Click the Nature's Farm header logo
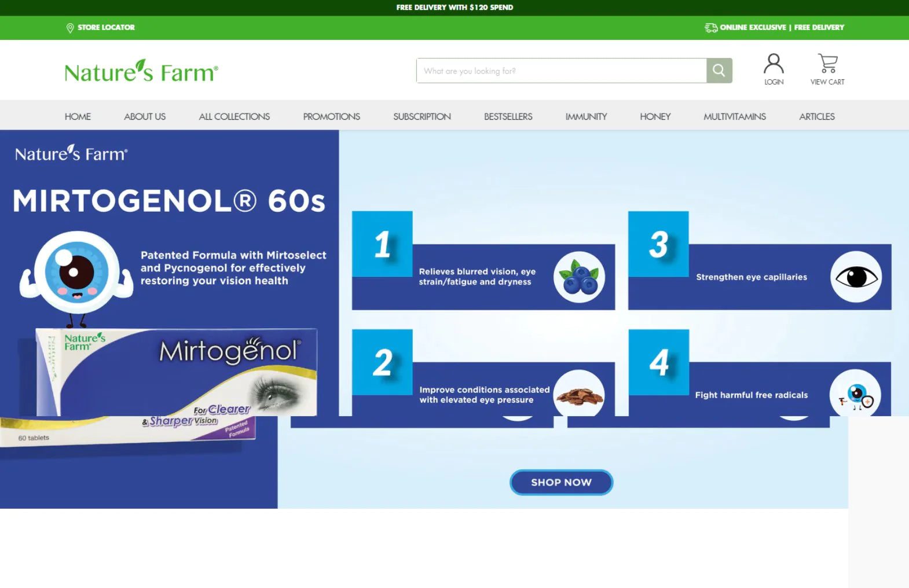The height and width of the screenshot is (588, 909). [x=141, y=71]
